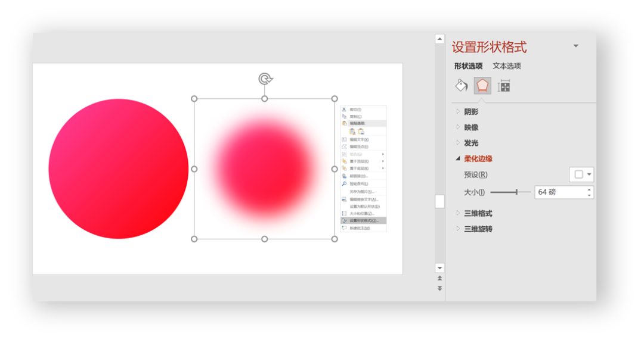Choose first paste option icon in context menu
This screenshot has width=644, height=343.
[x=352, y=131]
